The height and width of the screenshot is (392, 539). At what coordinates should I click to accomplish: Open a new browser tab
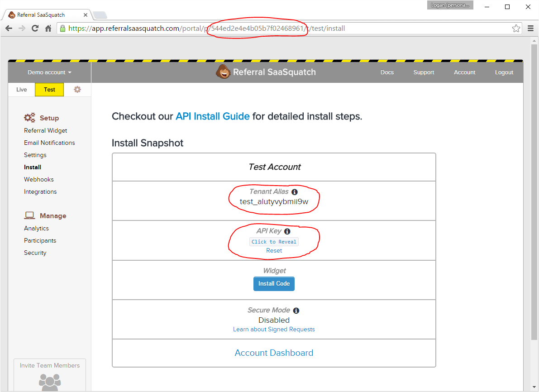pos(100,15)
